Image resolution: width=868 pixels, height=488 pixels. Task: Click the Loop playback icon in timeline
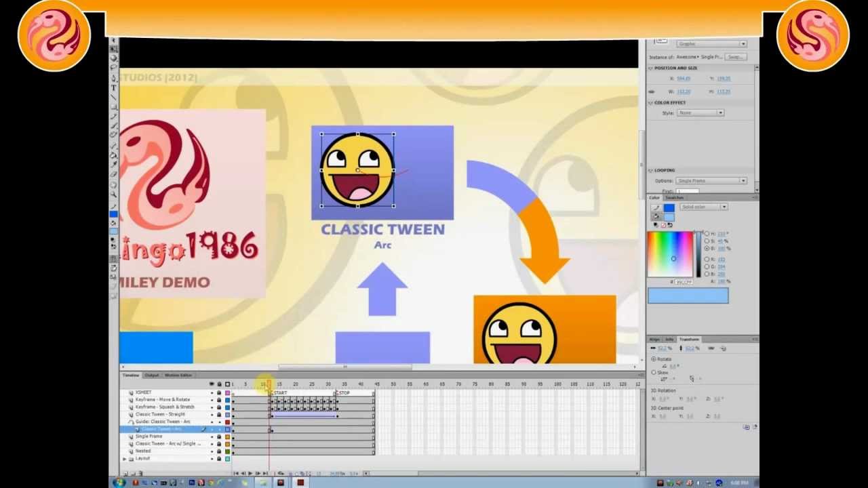[281, 473]
